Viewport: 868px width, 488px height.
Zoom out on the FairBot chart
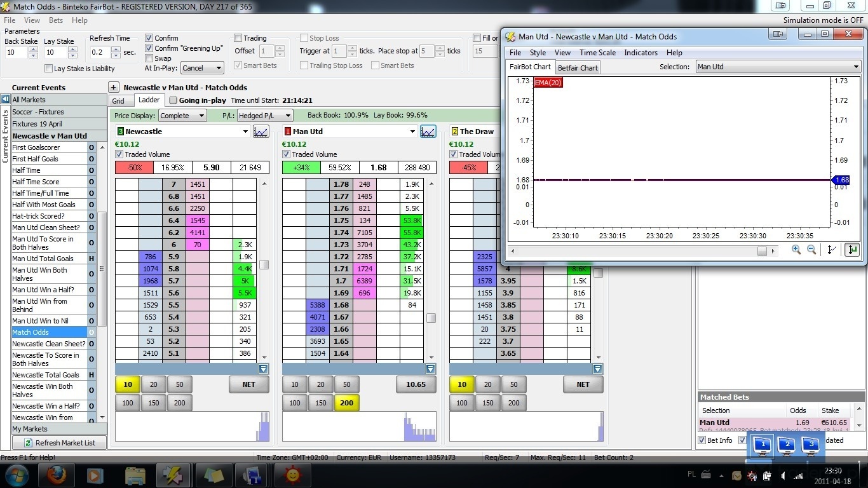(x=811, y=250)
